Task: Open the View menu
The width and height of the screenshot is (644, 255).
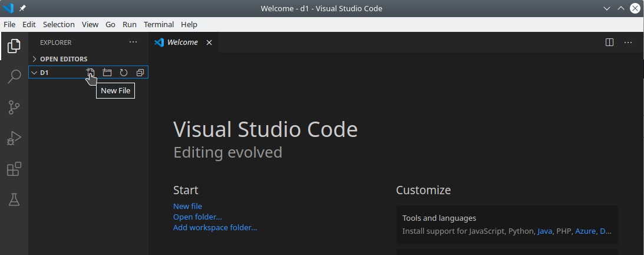Action: 90,24
